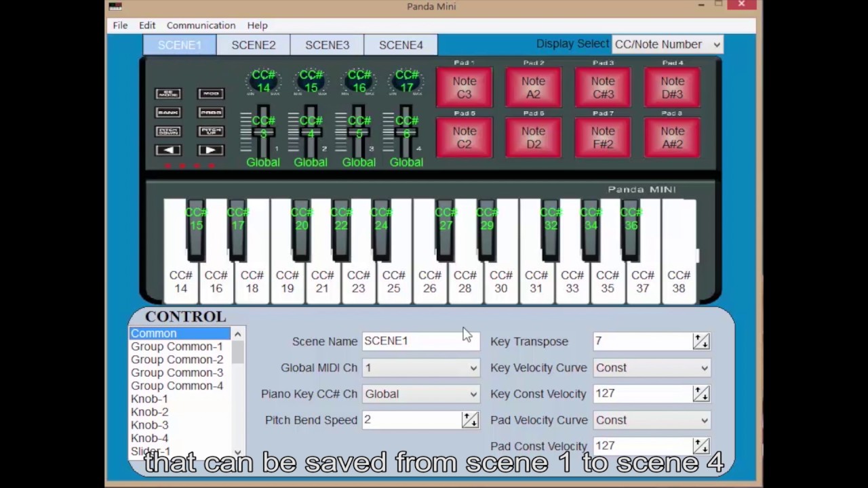Open the File menu

point(120,25)
